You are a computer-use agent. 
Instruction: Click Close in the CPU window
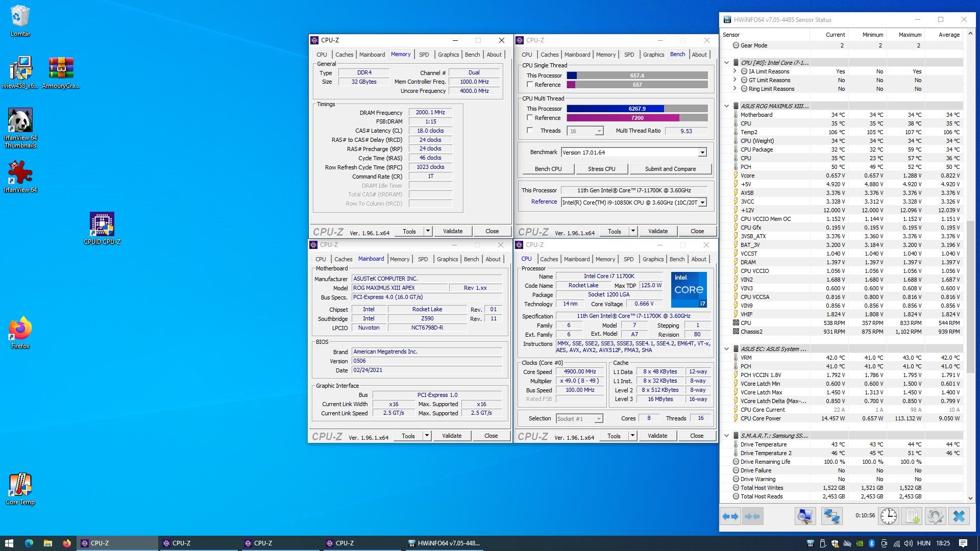pos(697,436)
